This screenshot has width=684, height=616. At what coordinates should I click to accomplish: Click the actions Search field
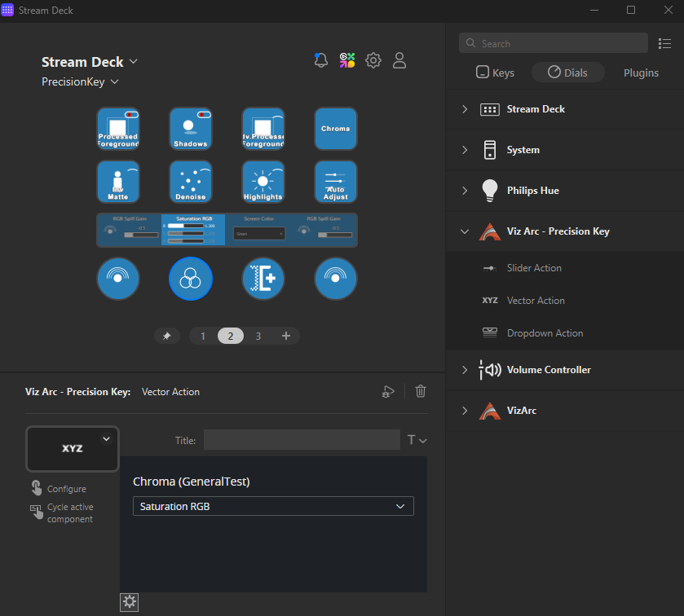pyautogui.click(x=553, y=43)
